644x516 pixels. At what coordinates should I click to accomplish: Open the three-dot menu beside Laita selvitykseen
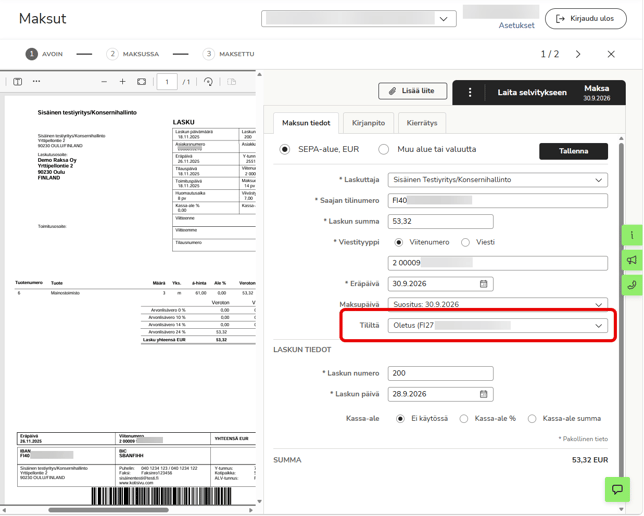point(470,92)
